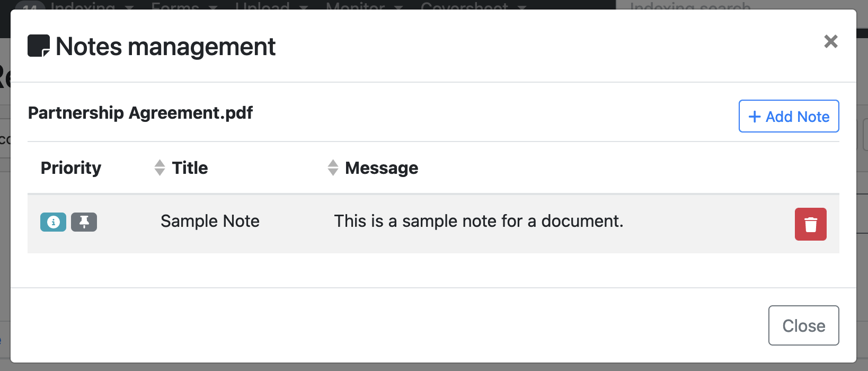The width and height of the screenshot is (868, 371).
Task: Click the sticky note icon in header
Action: [39, 46]
